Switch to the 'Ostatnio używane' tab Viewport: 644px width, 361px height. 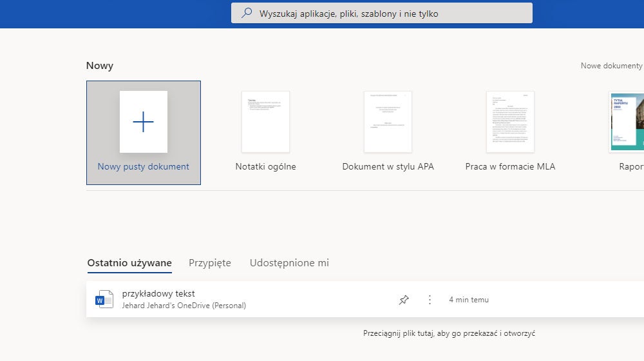coord(129,263)
